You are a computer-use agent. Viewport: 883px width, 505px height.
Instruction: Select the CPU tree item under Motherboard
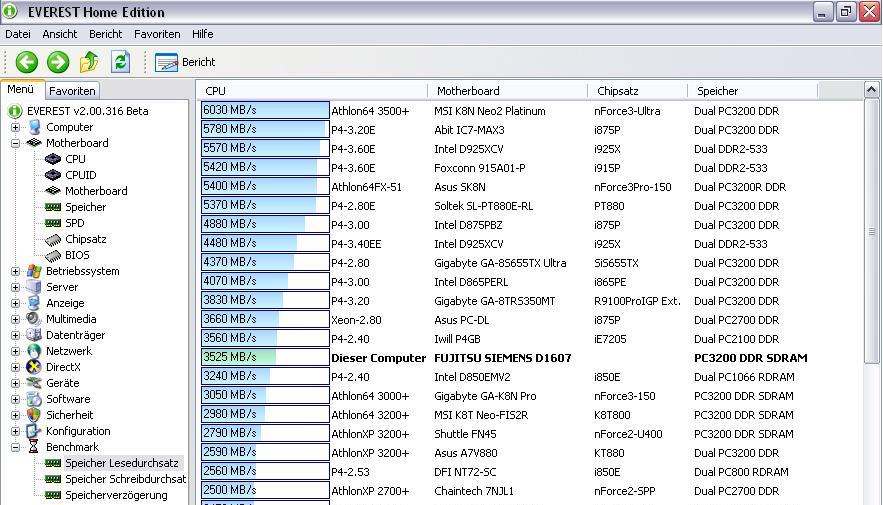pyautogui.click(x=75, y=159)
